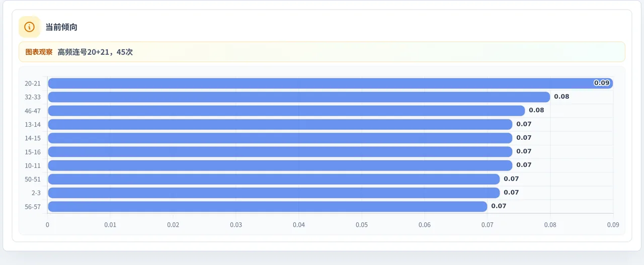Image resolution: width=644 pixels, height=265 pixels.
Task: Select the 56-57 bar in the chart
Action: click(268, 206)
